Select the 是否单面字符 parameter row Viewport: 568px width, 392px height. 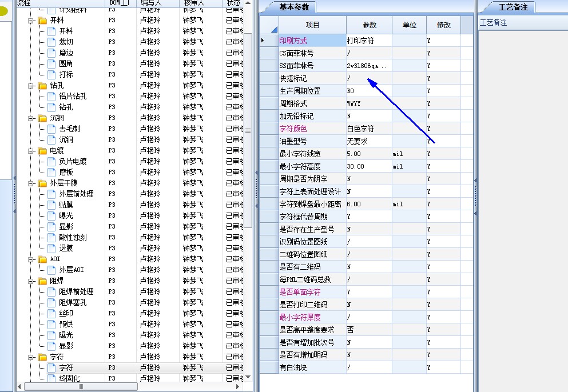coord(367,292)
